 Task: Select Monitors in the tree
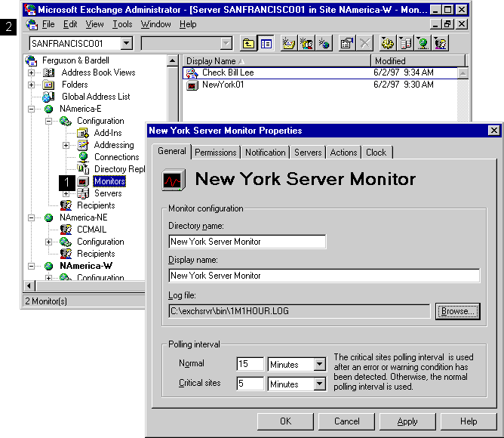[x=109, y=181]
